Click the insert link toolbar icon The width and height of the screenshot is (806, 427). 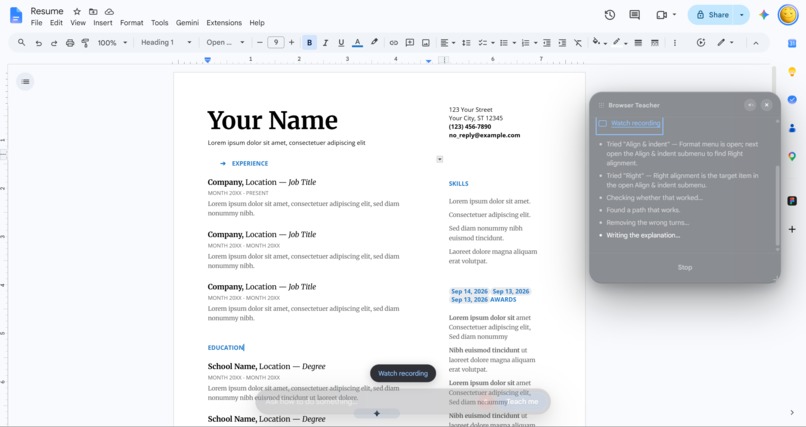393,43
